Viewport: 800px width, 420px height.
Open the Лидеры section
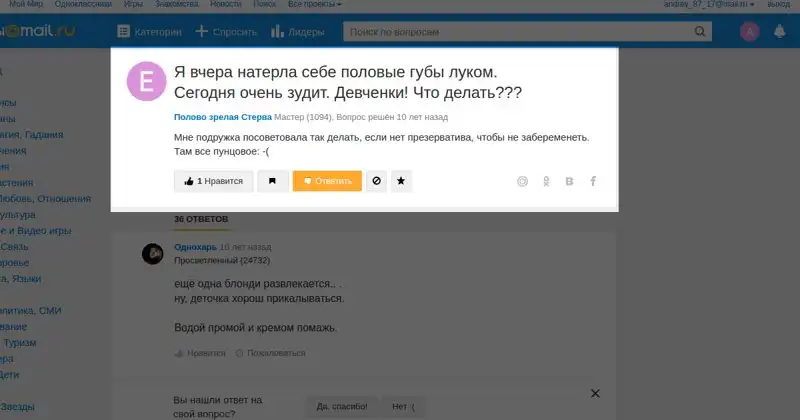[x=298, y=32]
